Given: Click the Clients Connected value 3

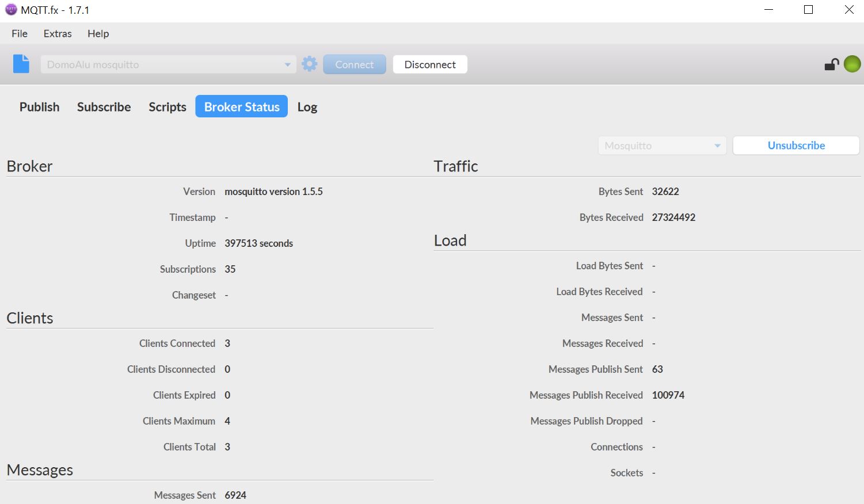Looking at the screenshot, I should [227, 343].
